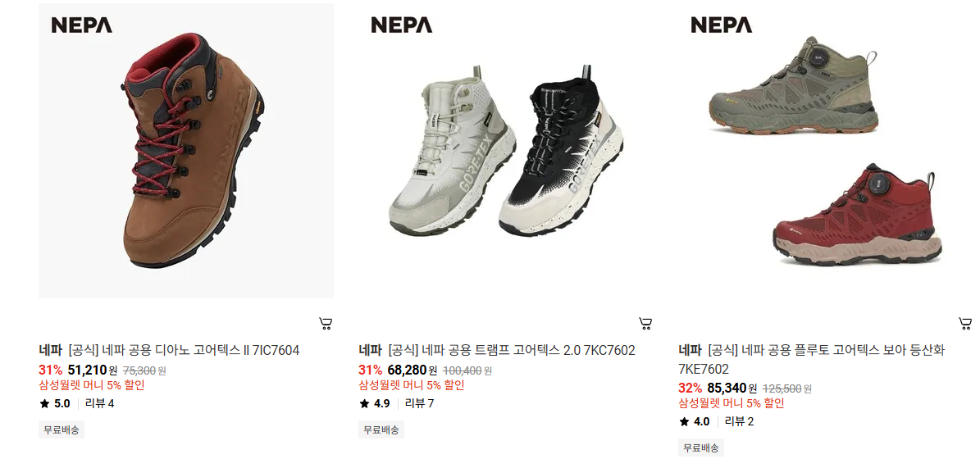View 리뷰 4 for the 디아노 boot
The image size is (980, 459).
coord(99,403)
